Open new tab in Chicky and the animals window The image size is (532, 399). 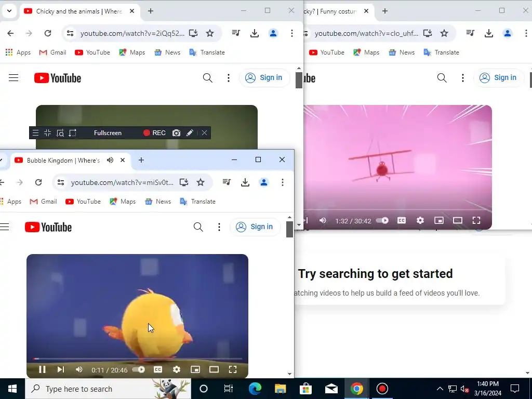click(x=151, y=11)
